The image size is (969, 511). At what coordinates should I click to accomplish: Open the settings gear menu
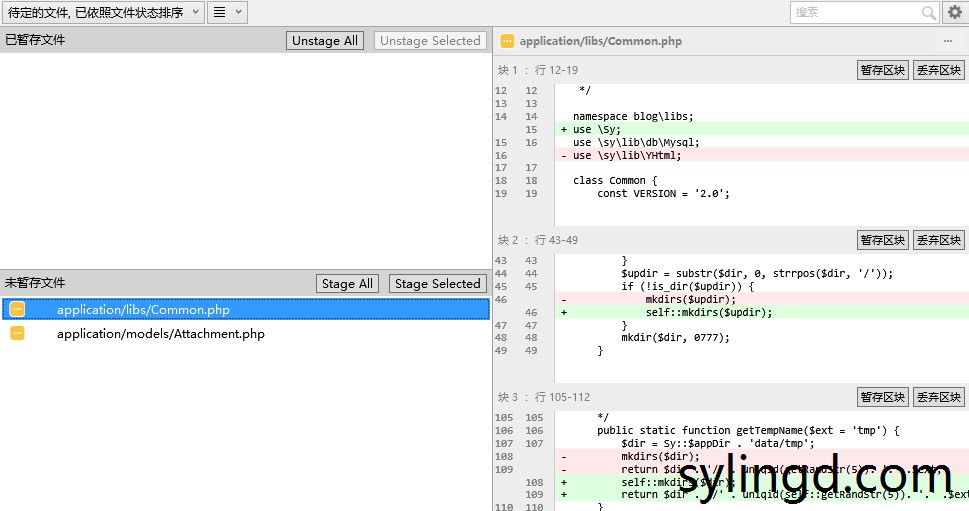click(x=954, y=13)
